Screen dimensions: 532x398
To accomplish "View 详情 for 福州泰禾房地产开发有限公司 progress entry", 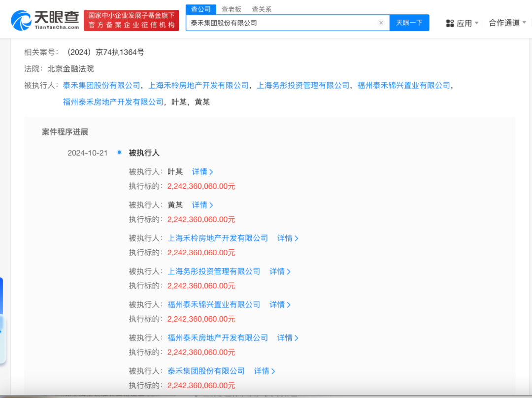I will coord(287,338).
